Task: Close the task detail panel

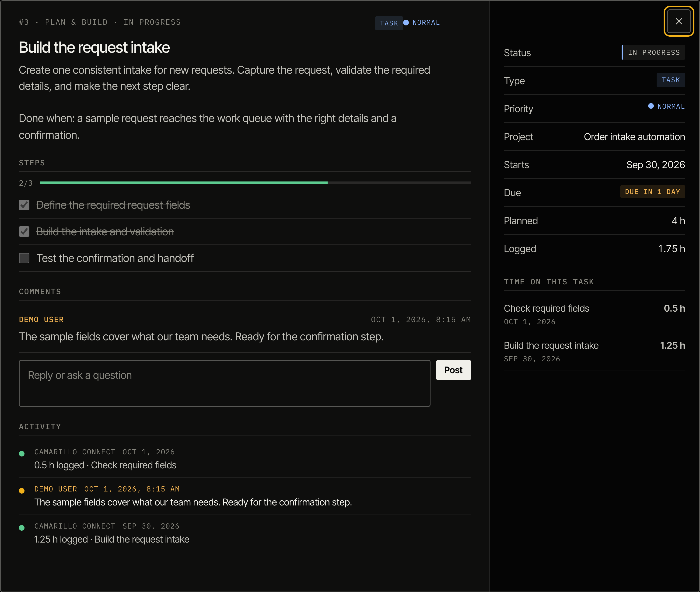Action: coord(679,21)
